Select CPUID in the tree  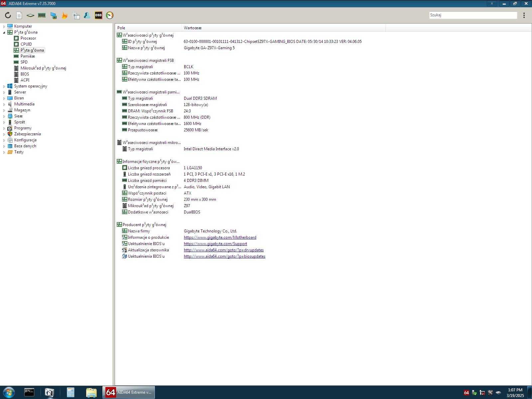(x=26, y=44)
